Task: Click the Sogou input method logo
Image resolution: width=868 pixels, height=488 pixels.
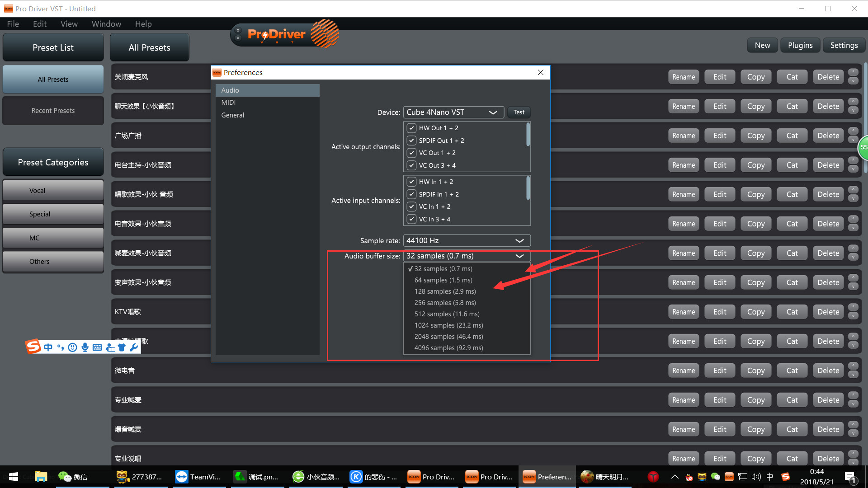Action: point(33,347)
